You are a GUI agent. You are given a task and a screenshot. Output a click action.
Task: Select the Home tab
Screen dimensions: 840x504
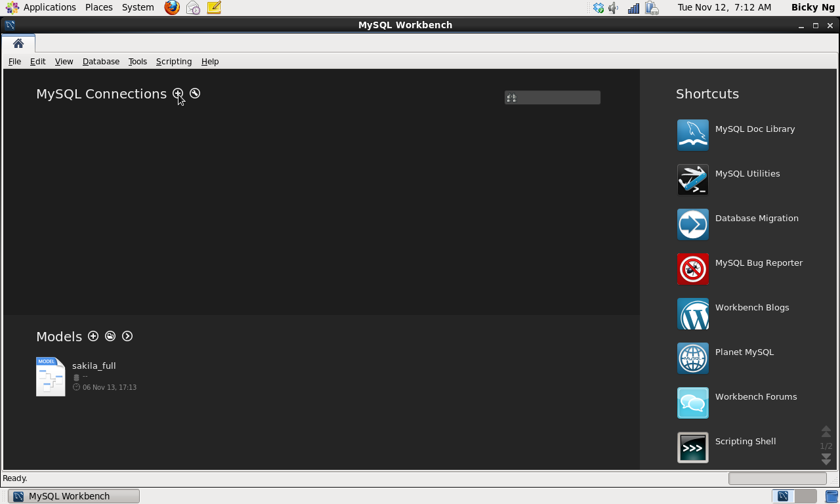(x=18, y=43)
